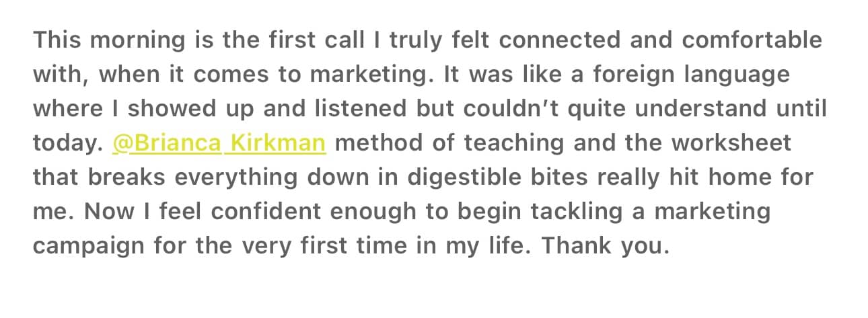Open the @Brianca Kirkman mention link

pos(219,143)
